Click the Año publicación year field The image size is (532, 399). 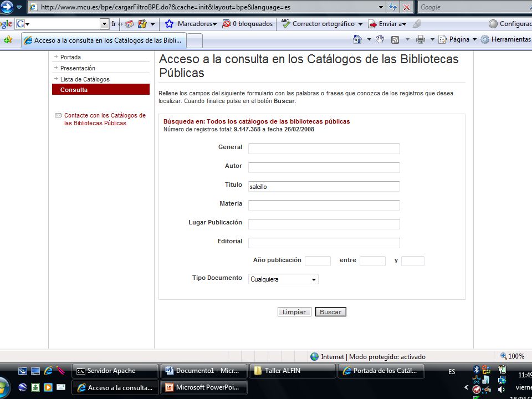tap(318, 261)
